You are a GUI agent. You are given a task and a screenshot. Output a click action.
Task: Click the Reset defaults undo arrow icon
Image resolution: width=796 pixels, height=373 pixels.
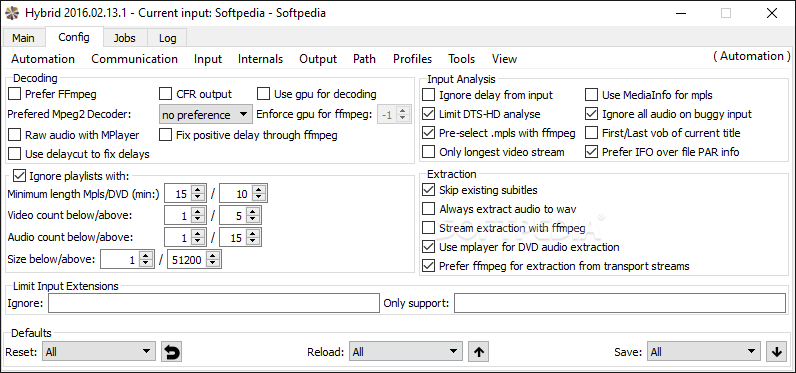click(172, 352)
